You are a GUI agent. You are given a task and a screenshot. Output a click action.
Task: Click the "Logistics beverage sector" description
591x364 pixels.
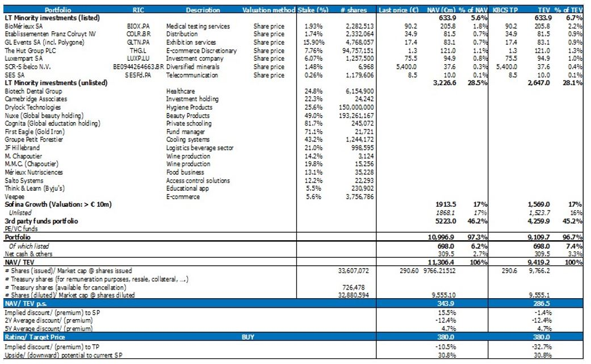[x=200, y=148]
